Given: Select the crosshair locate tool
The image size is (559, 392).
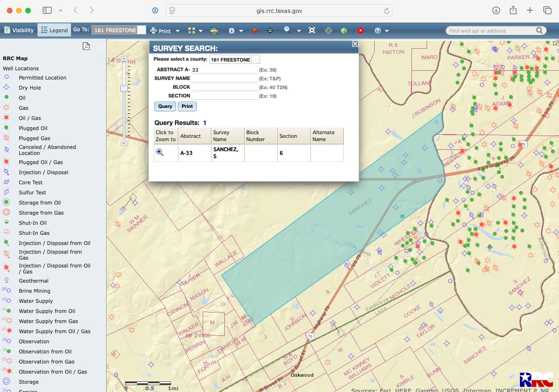Looking at the screenshot, I should (x=270, y=31).
